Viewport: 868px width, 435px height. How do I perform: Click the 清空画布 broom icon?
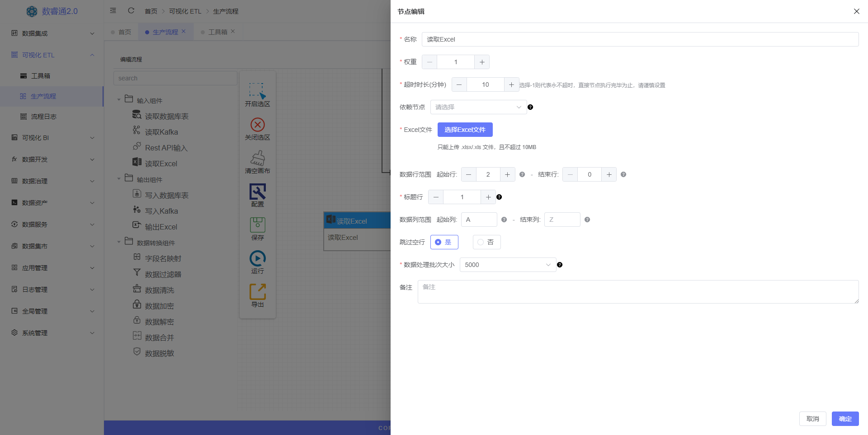(257, 158)
